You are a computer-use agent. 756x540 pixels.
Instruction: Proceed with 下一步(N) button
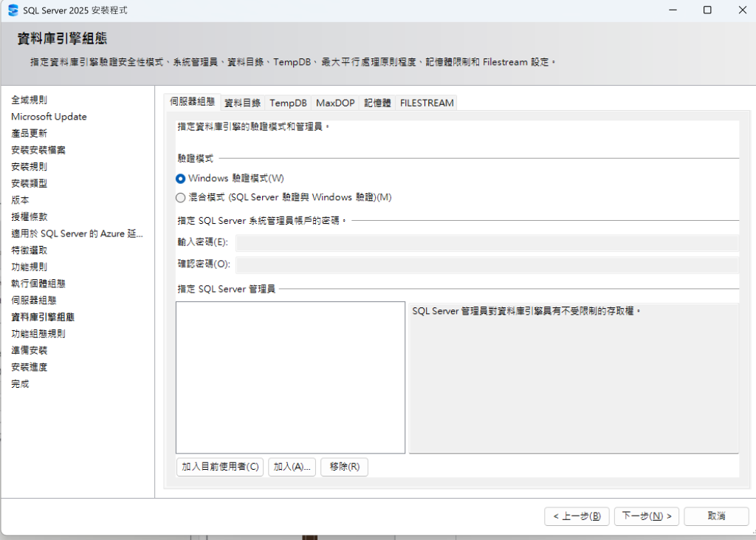point(647,516)
